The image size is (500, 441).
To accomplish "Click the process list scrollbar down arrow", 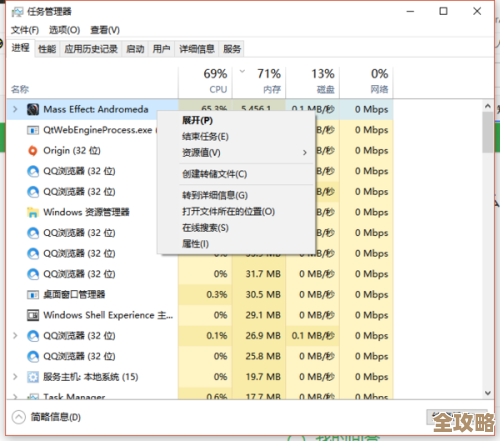I will 488,393.
